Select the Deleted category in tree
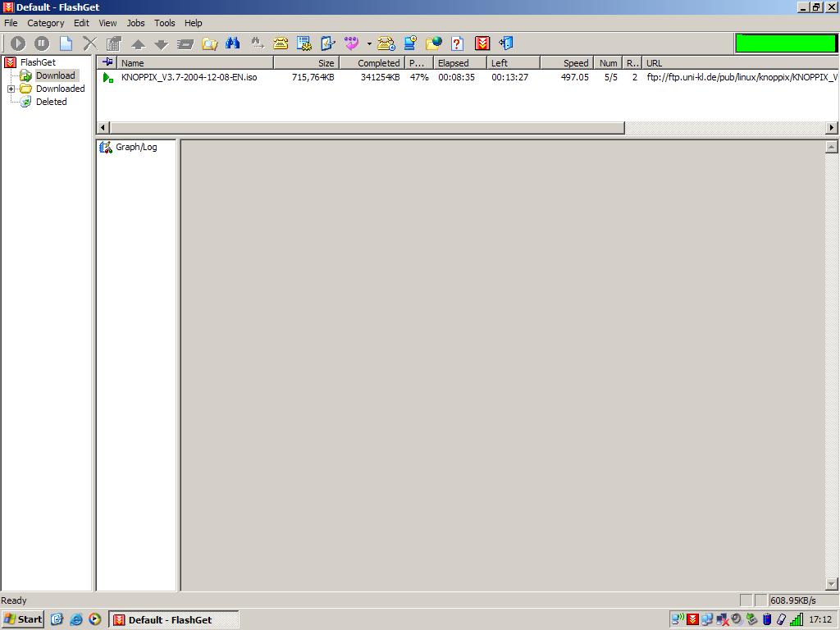Image resolution: width=840 pixels, height=630 pixels. (51, 102)
